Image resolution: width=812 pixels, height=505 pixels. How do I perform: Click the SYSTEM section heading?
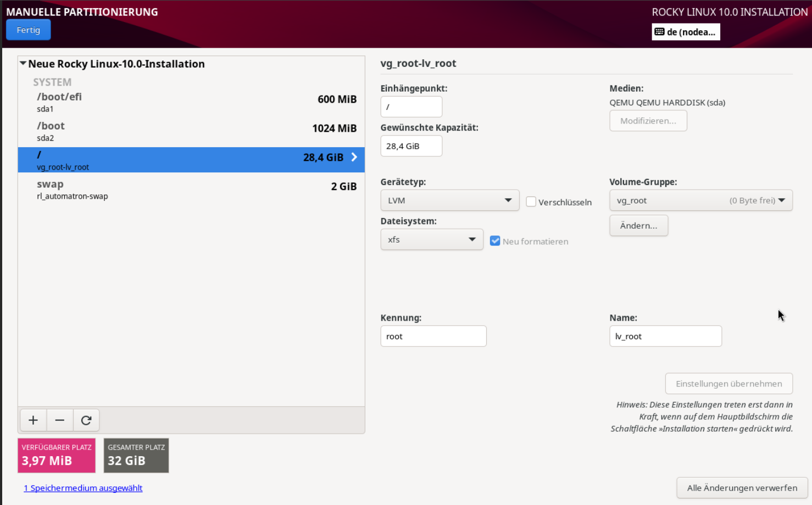coord(52,82)
